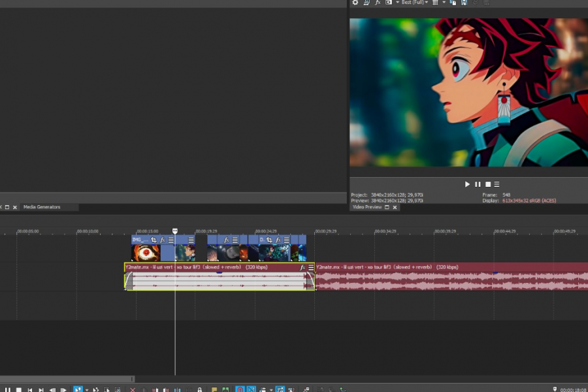
Task: Step to next frame in transport bar
Action: coord(64,390)
